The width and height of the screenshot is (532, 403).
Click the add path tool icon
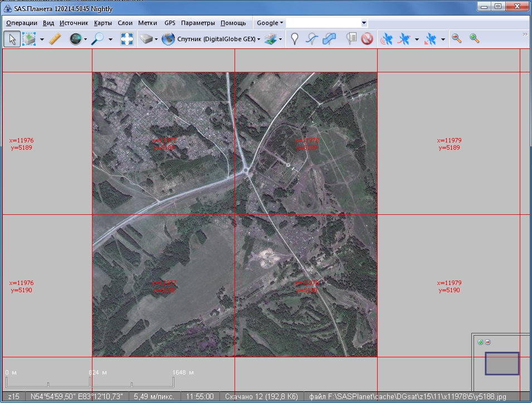click(x=312, y=39)
